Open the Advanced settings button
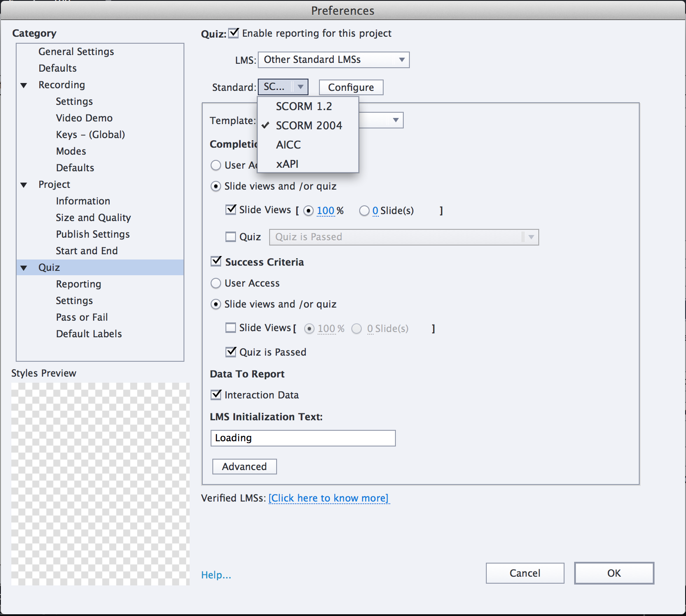Screen dimensions: 686x616 tap(244, 467)
